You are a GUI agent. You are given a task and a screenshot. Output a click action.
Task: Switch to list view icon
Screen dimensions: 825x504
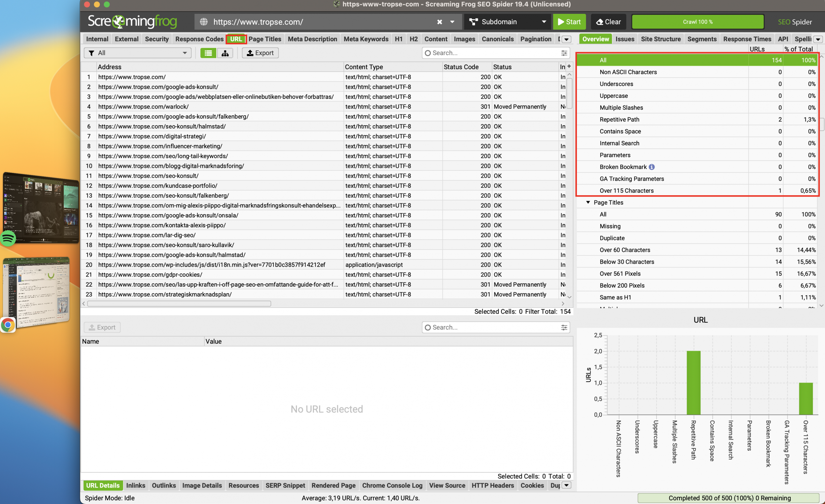208,53
